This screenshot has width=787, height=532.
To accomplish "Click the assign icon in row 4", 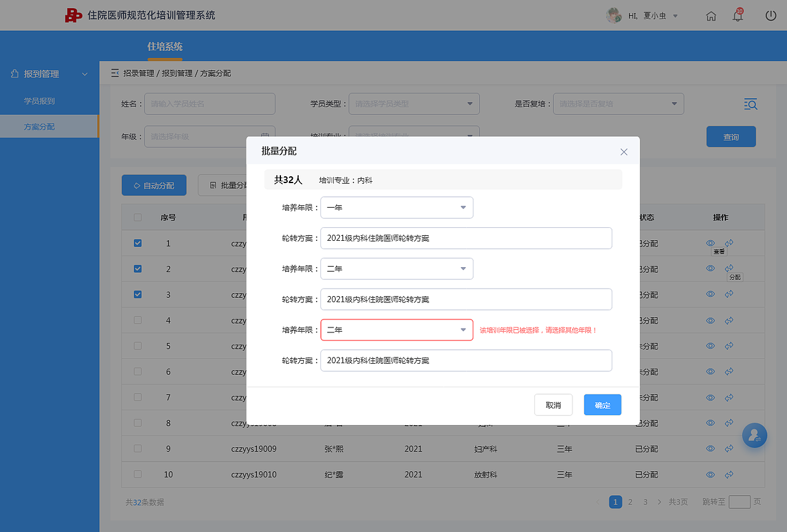I will click(729, 321).
